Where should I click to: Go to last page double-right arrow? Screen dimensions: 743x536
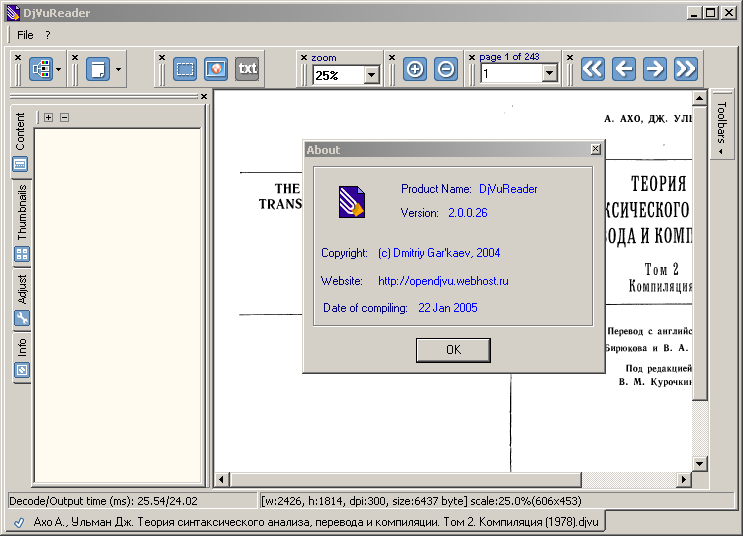point(686,69)
